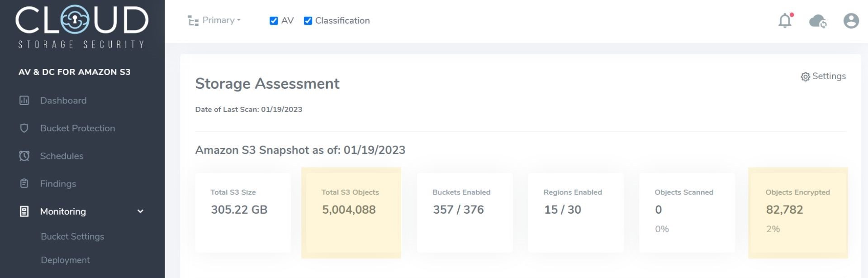Select the Monitoring menu item
Screen dimensions: 868x278
click(63, 211)
